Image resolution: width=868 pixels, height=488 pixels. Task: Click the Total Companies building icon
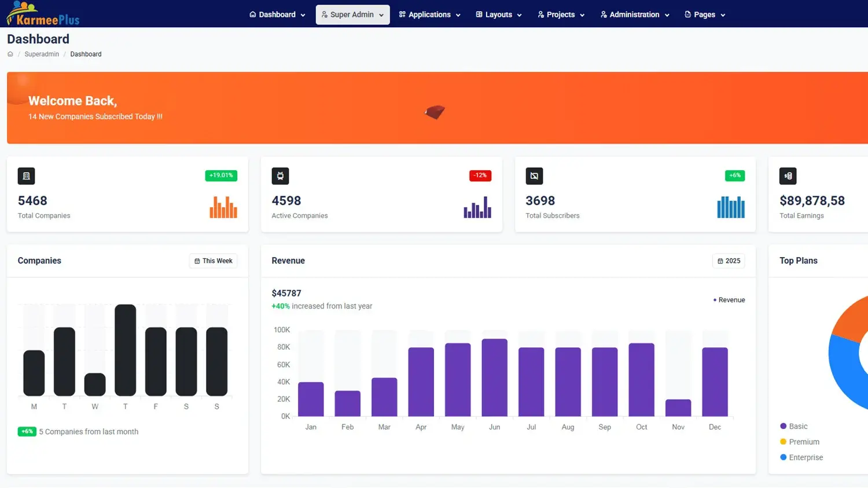[x=26, y=176]
